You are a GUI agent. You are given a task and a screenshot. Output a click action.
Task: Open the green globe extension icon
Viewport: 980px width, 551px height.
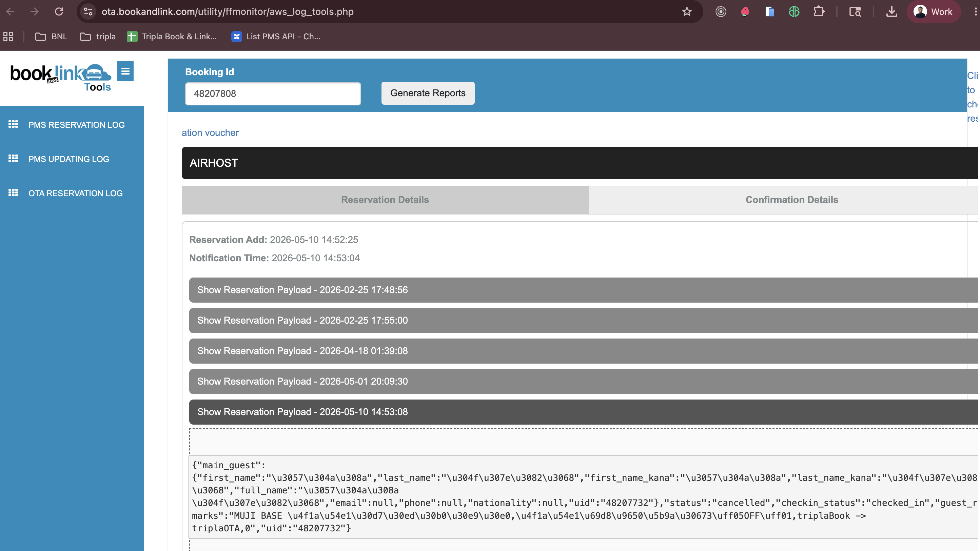point(794,12)
